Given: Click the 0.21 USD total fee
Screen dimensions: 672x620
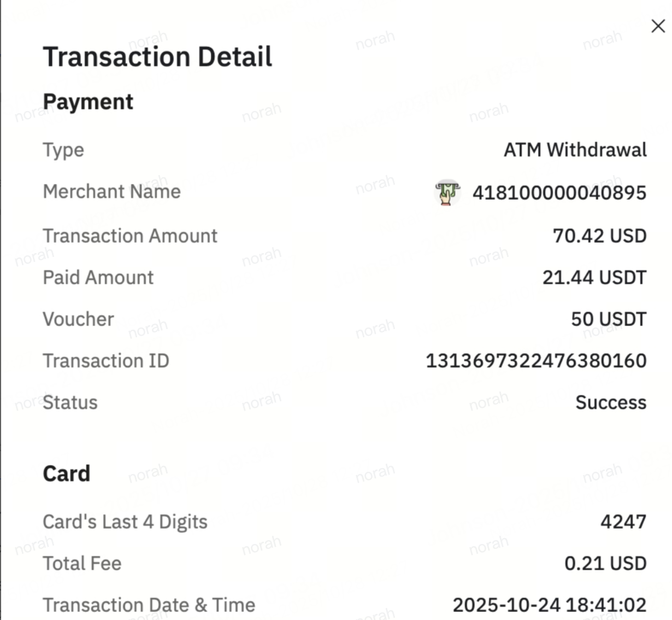Looking at the screenshot, I should (605, 563).
